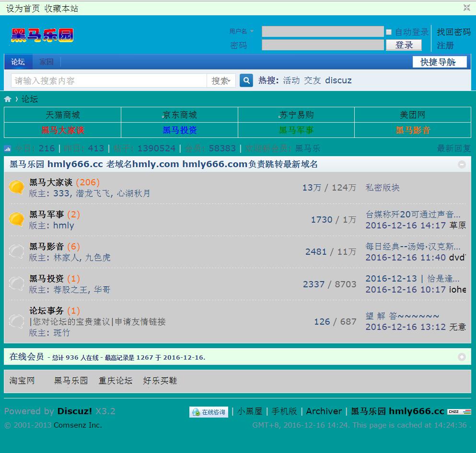Click the blue magnifier search icon
The width and height of the screenshot is (476, 453).
click(x=246, y=80)
